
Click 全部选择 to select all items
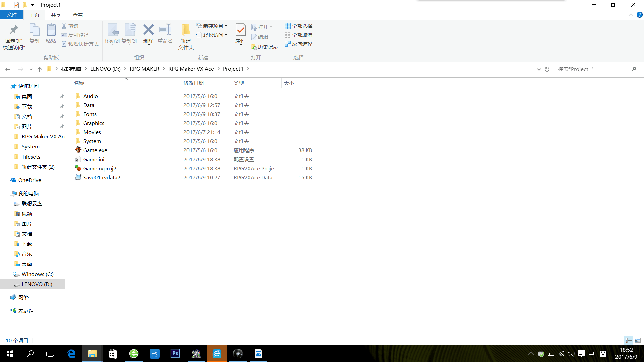point(299,26)
